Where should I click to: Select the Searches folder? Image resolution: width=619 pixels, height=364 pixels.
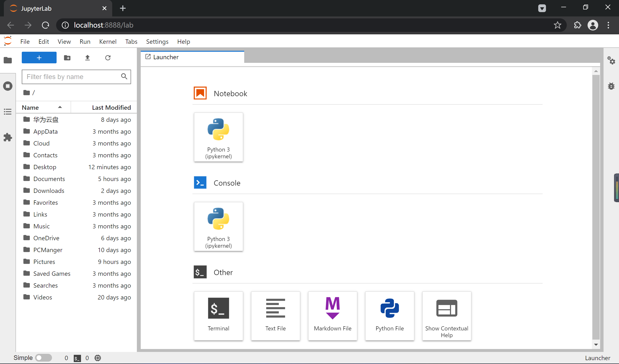click(x=76, y=285)
